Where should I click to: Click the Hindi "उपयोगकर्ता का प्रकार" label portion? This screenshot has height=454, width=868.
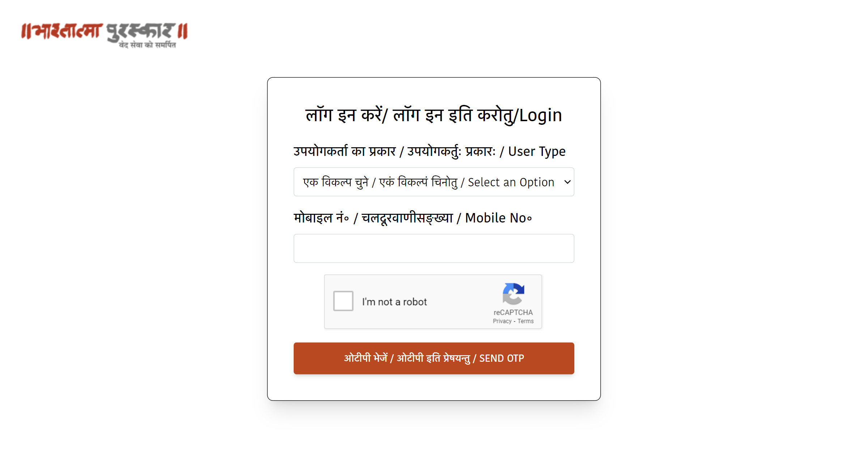tap(345, 151)
